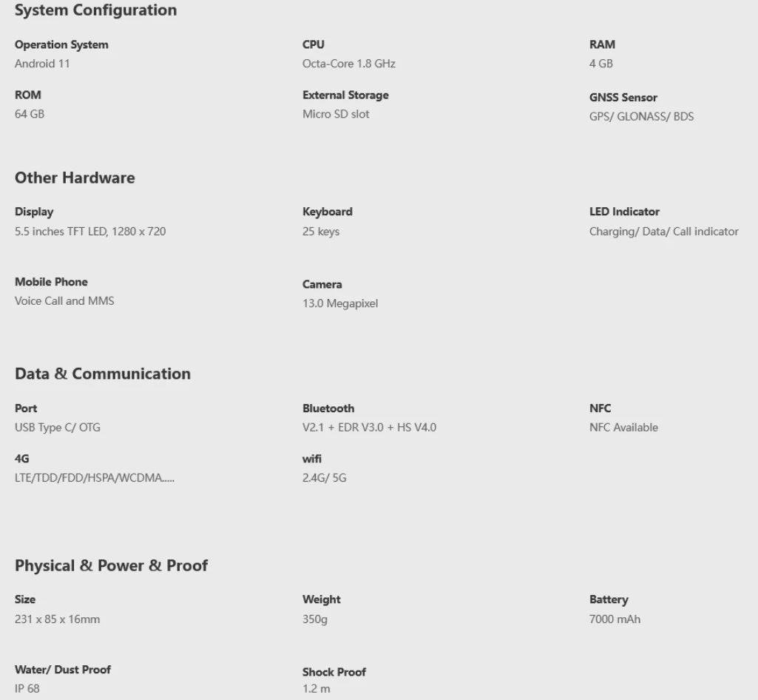Screen dimensions: 758x700
Task: Click the LED Indicator label
Action: click(x=624, y=212)
